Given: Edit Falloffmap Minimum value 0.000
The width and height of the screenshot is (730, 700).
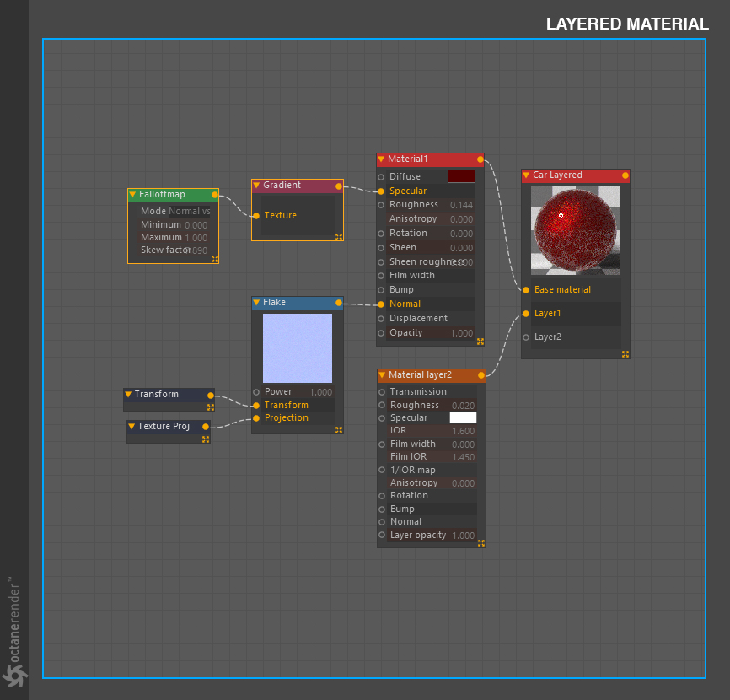Looking at the screenshot, I should [x=196, y=225].
